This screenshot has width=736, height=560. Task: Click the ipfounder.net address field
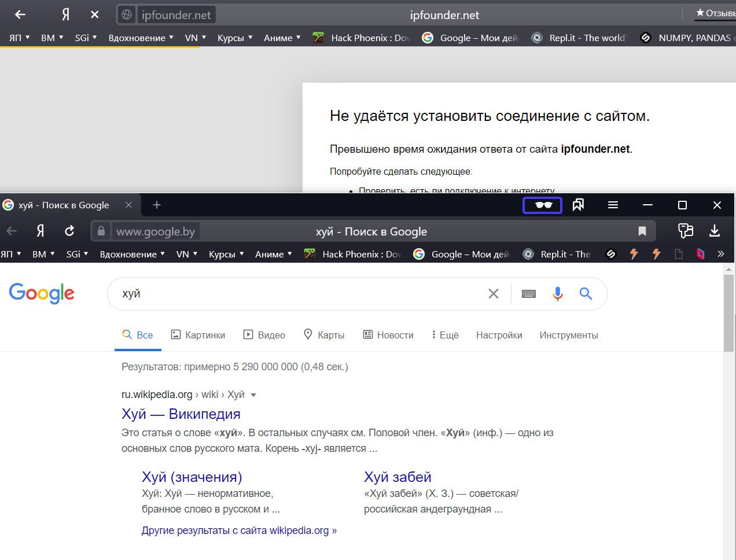pyautogui.click(x=176, y=14)
